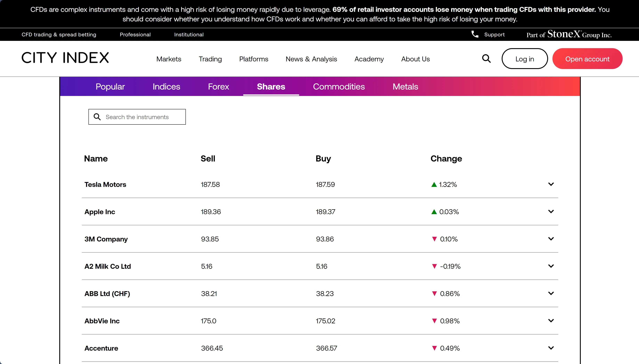Click the StoneX Group logo
639x364 pixels.
point(569,34)
